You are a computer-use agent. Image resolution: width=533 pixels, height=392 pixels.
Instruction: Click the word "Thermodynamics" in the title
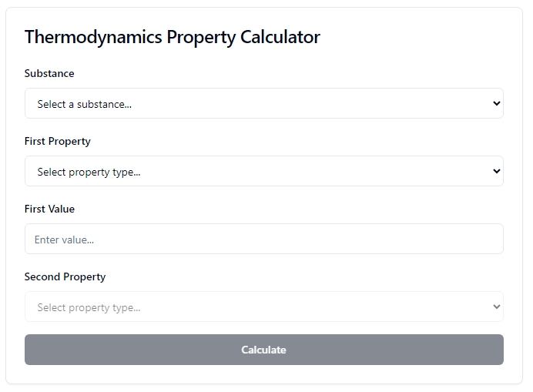(93, 37)
